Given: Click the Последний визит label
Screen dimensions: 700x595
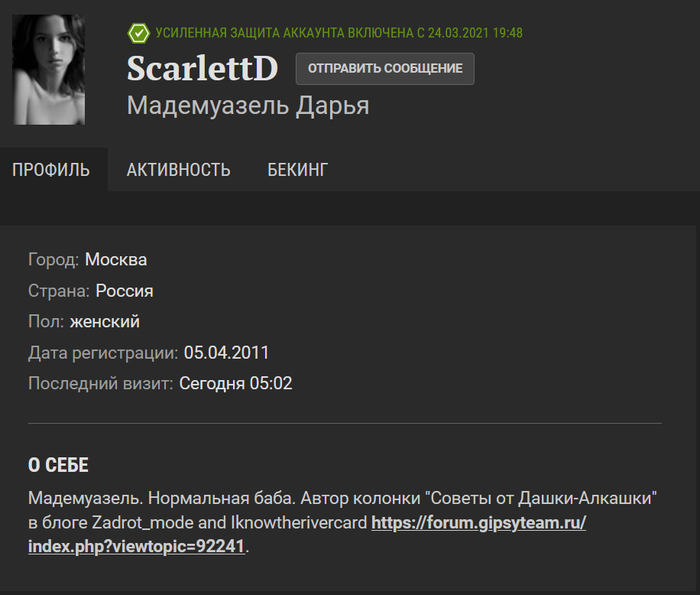Looking at the screenshot, I should click(100, 383).
